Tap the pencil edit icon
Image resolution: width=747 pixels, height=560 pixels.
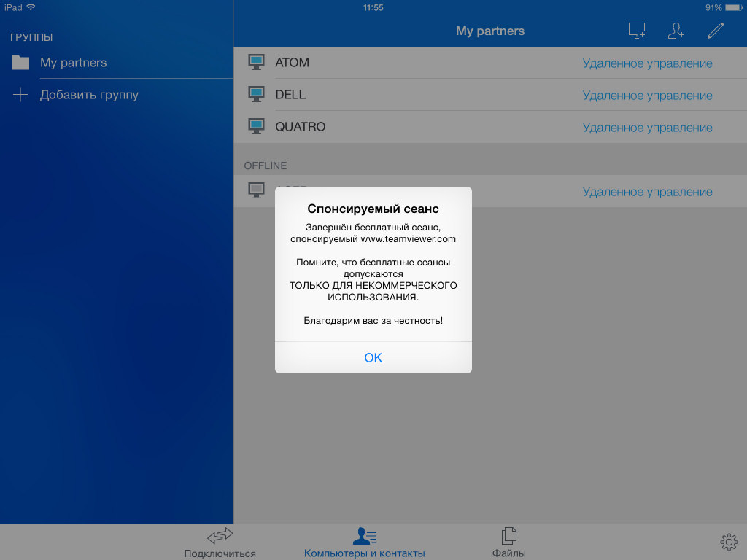coord(716,31)
